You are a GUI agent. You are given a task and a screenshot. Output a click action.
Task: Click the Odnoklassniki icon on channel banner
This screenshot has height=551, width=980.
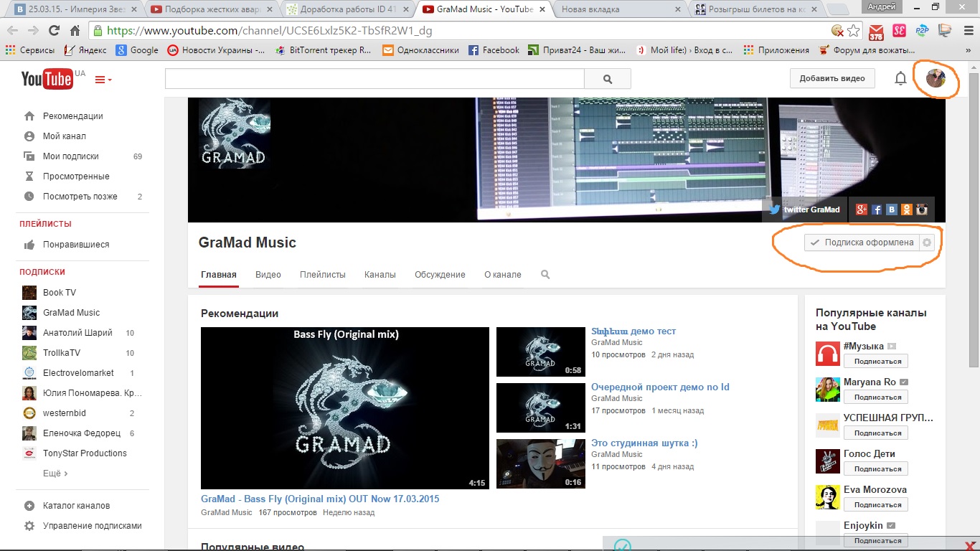click(907, 209)
